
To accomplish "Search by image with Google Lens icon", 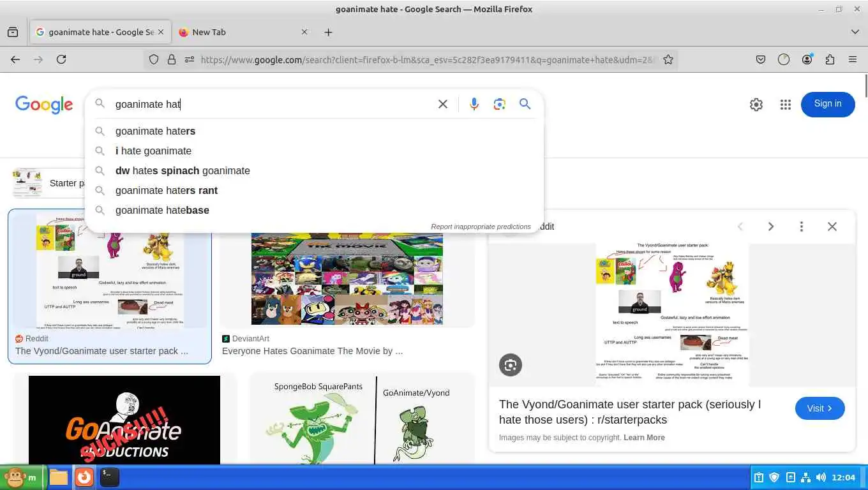I will [x=499, y=104].
